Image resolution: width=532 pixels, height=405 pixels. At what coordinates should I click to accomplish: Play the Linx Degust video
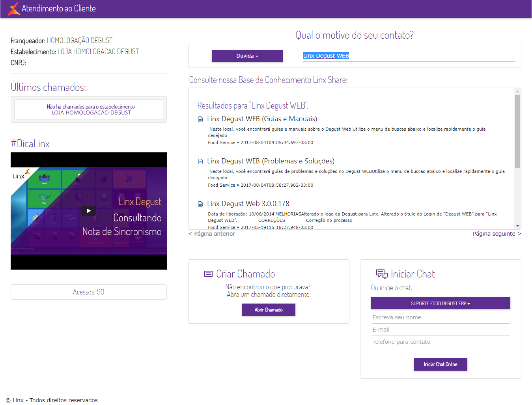point(89,211)
